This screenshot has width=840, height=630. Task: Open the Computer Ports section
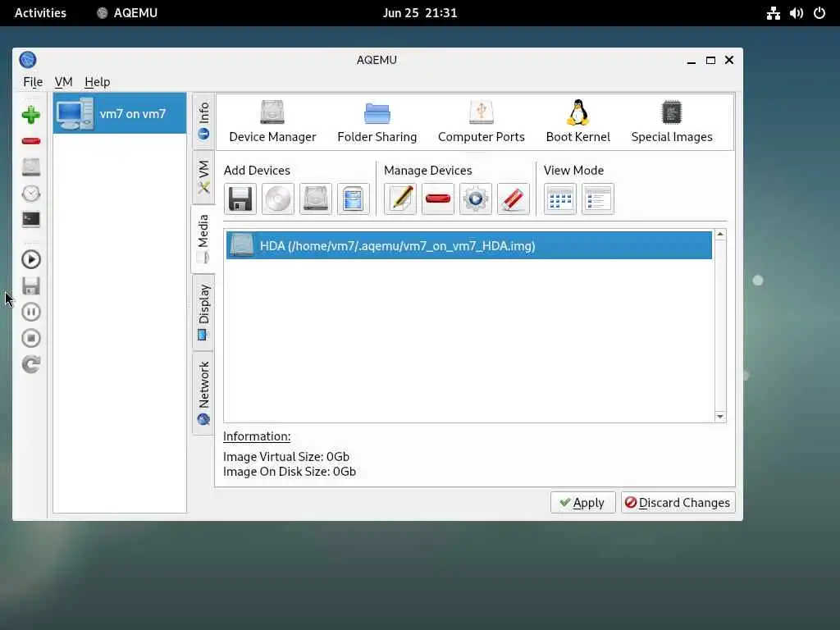[x=481, y=121]
